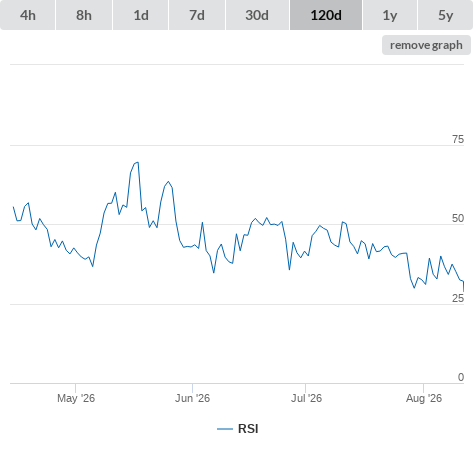Click the 25 gridline value label
This screenshot has height=455, width=474.
pyautogui.click(x=458, y=298)
